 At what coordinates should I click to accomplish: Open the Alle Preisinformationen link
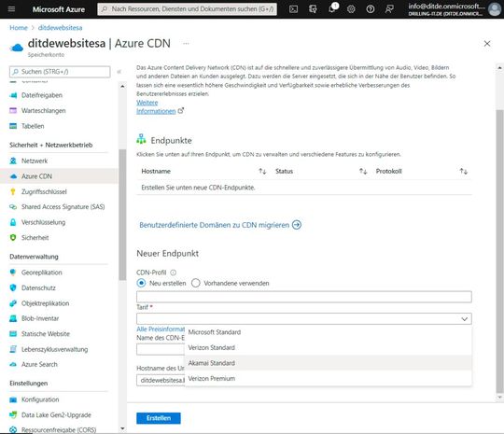point(161,329)
